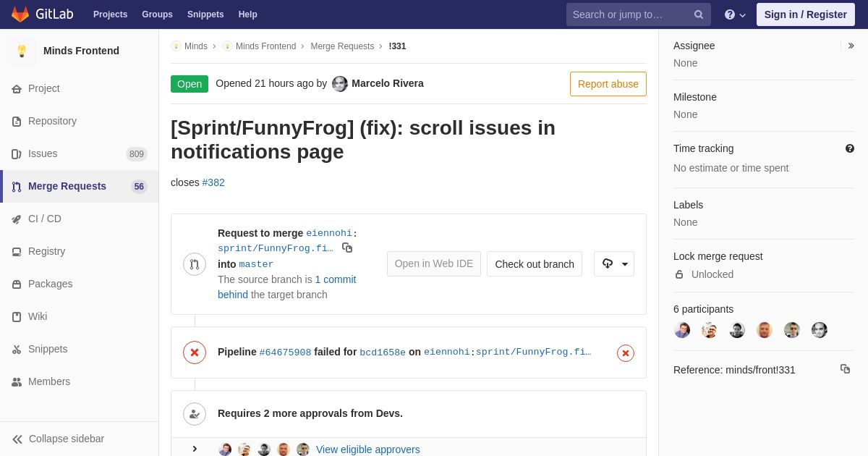
Task: Click the Time tracking help icon
Action: click(850, 148)
